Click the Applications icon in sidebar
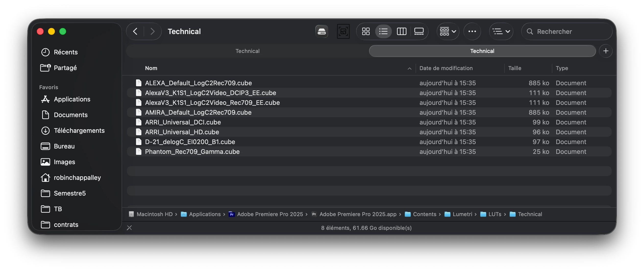This screenshot has width=644, height=271. tap(45, 99)
